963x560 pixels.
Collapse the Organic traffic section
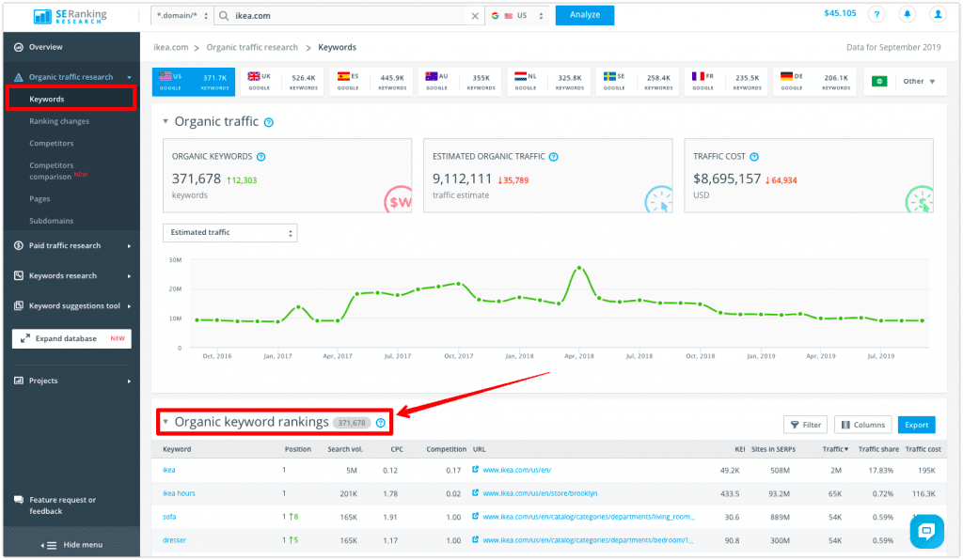pos(166,121)
